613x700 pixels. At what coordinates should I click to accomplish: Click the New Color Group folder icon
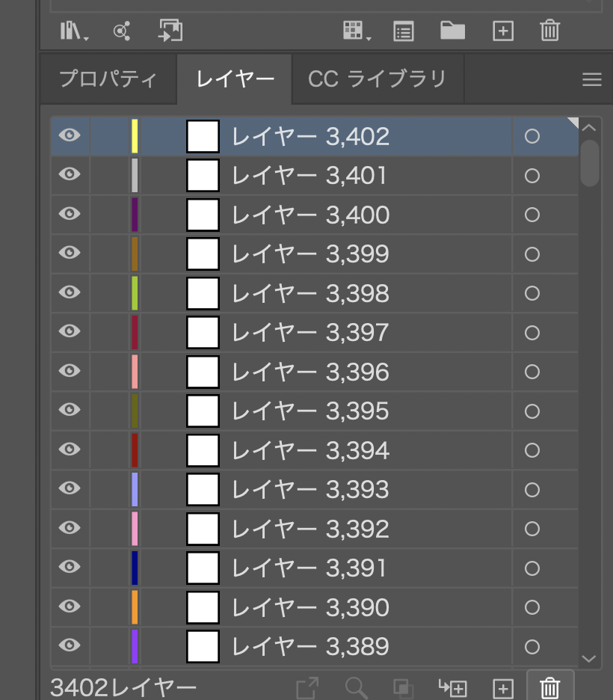click(x=452, y=31)
